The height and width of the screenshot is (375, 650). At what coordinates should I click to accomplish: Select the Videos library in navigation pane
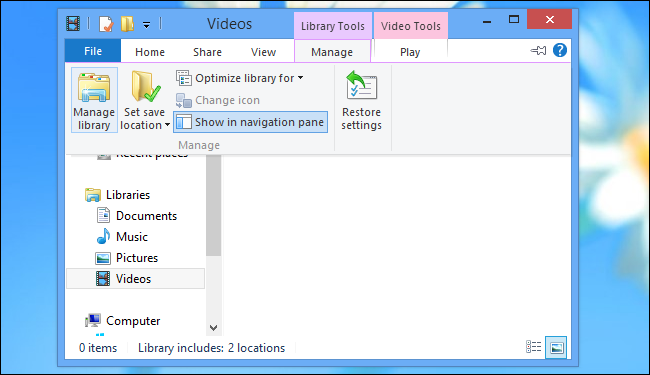tap(136, 278)
